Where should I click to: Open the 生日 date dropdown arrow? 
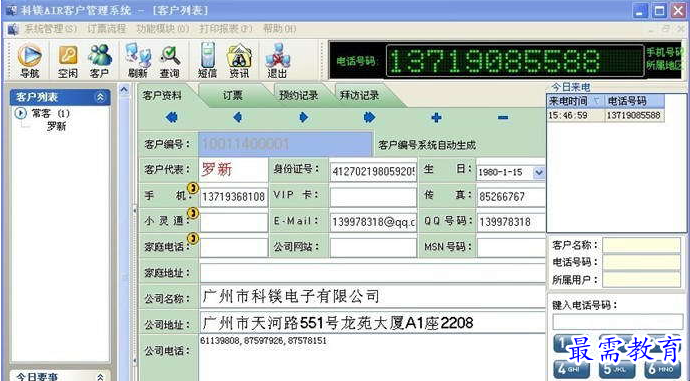[x=539, y=172]
